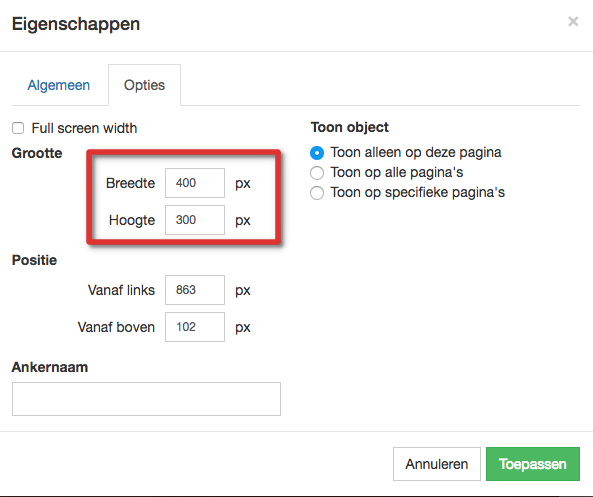Choose Toon op alle pagina's option
593x497 pixels.
click(317, 173)
